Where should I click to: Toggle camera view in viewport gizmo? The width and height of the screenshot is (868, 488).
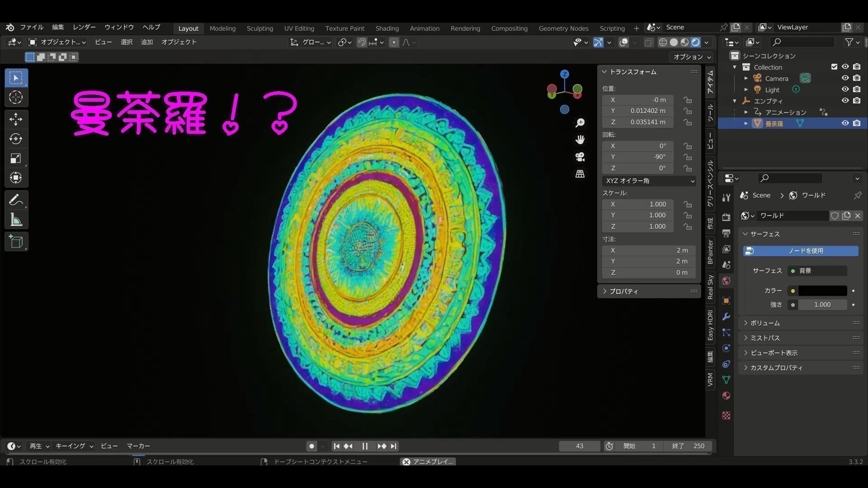(580, 157)
